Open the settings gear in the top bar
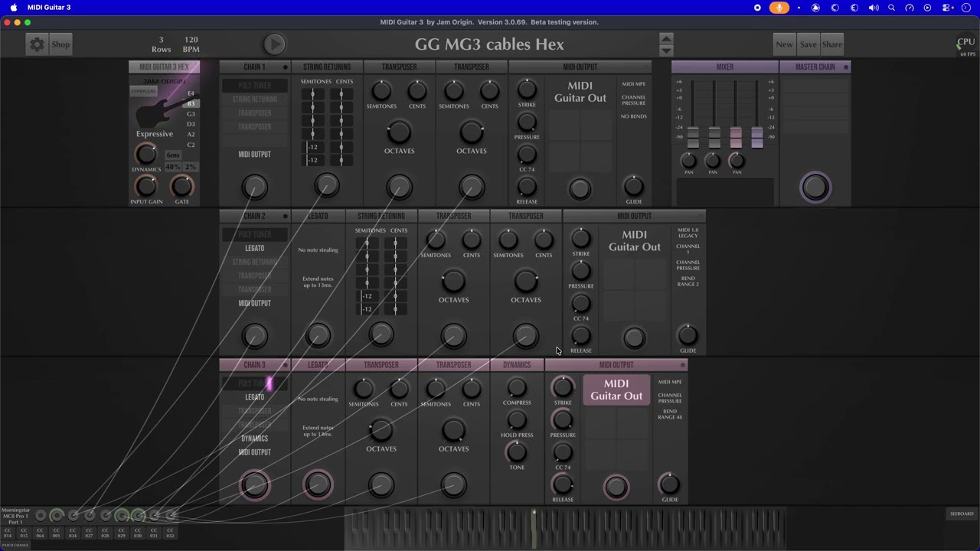The height and width of the screenshot is (551, 980). tap(37, 44)
